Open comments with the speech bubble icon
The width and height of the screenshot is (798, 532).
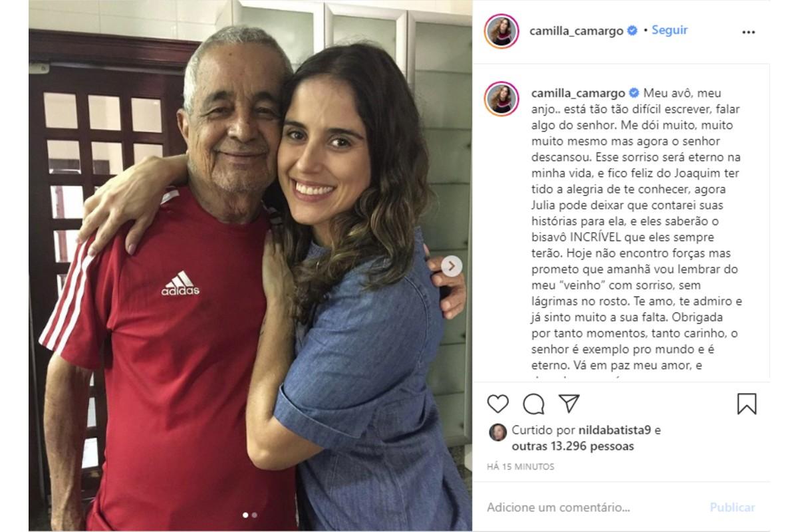point(533,404)
